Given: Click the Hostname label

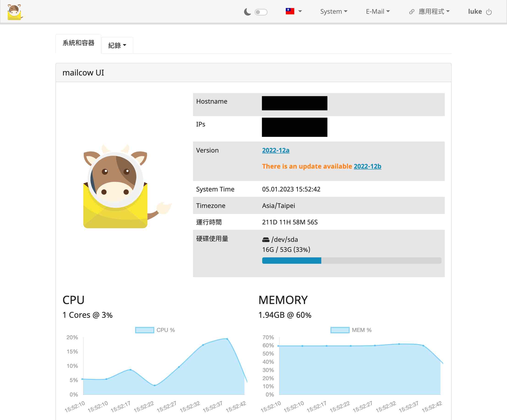Looking at the screenshot, I should coord(212,101).
